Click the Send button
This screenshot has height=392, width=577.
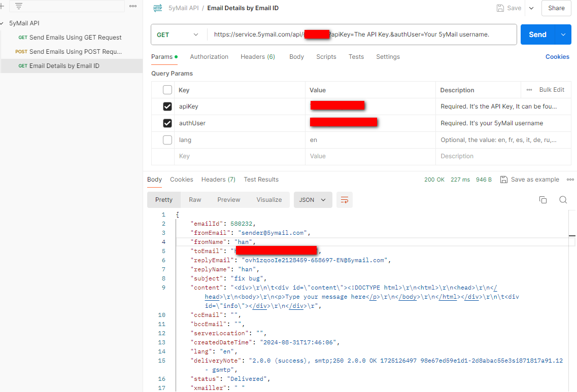point(537,34)
